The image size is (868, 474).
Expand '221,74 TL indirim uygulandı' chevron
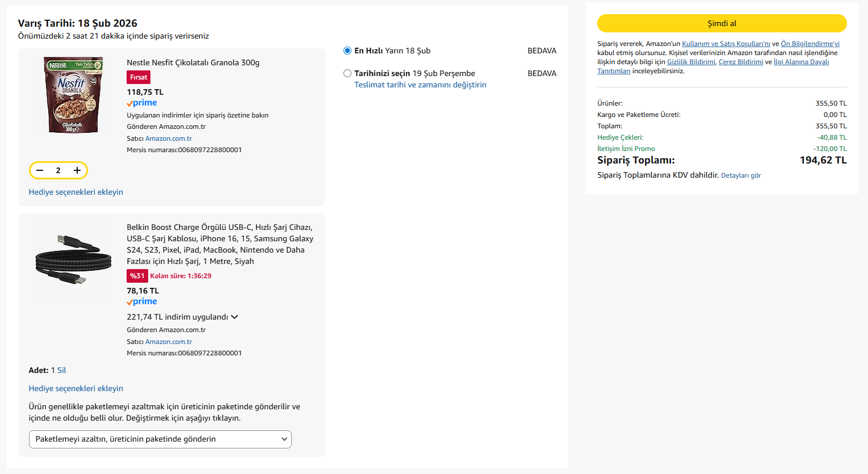234,317
